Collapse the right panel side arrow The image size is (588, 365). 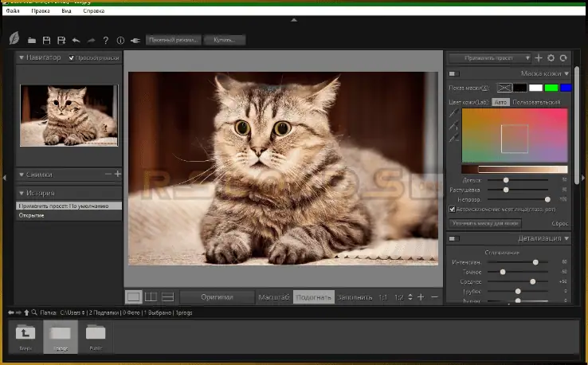click(x=583, y=178)
